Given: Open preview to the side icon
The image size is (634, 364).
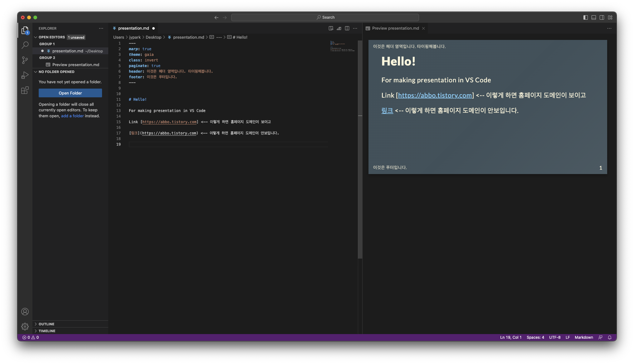Looking at the screenshot, I should tap(331, 28).
